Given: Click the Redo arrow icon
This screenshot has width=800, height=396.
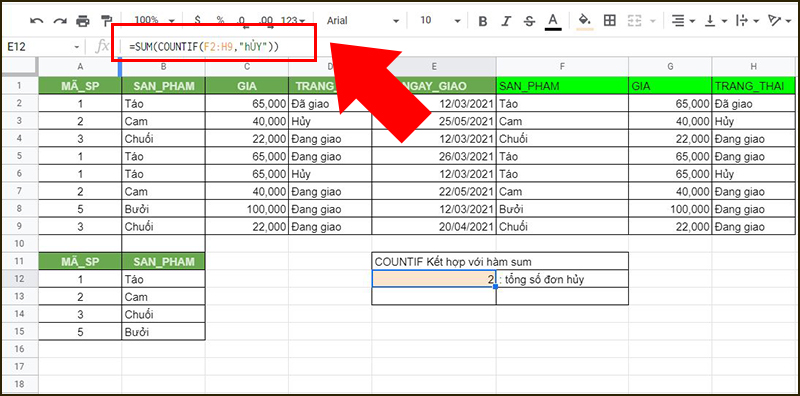Looking at the screenshot, I should point(60,21).
